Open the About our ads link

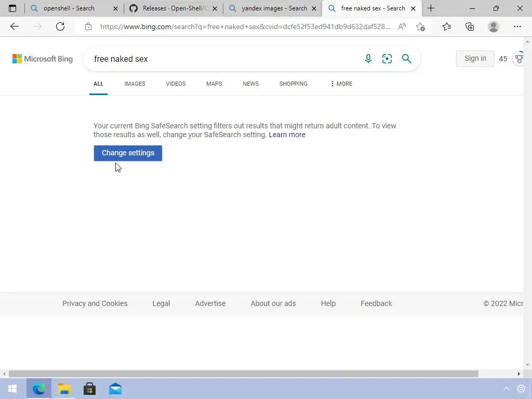coord(273,303)
